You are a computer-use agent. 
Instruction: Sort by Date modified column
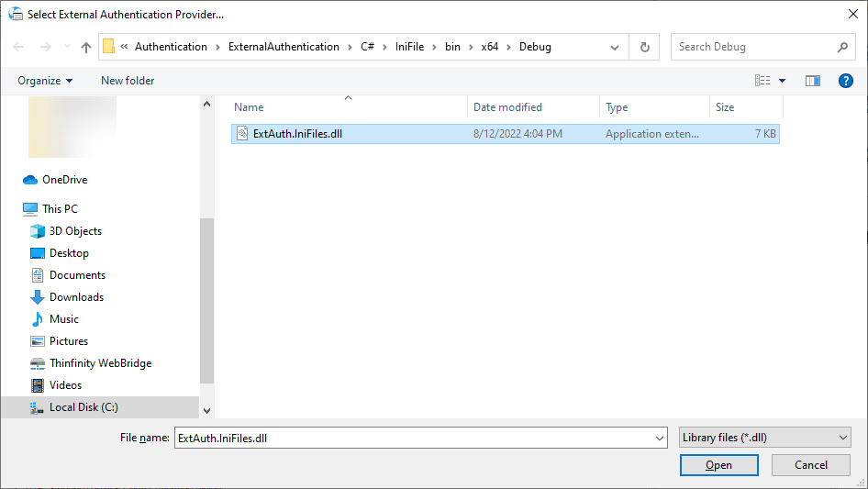pyautogui.click(x=534, y=106)
